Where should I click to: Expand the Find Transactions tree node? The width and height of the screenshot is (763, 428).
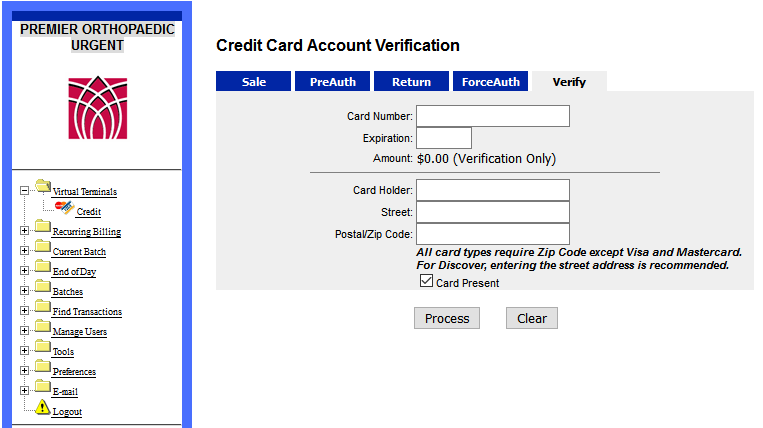click(24, 310)
